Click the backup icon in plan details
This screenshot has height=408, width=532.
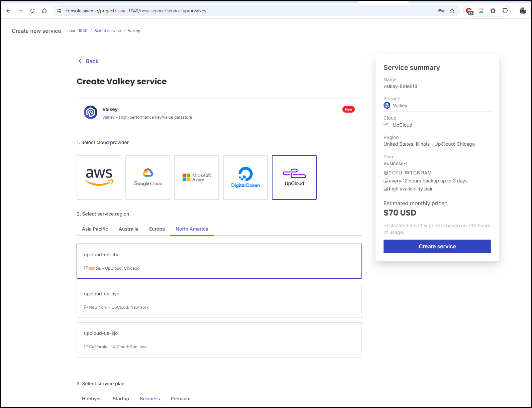click(386, 181)
